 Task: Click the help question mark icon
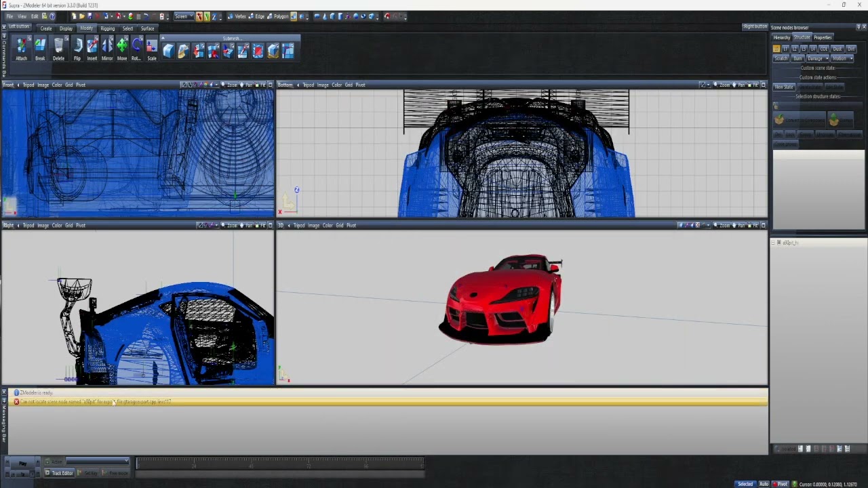click(52, 16)
